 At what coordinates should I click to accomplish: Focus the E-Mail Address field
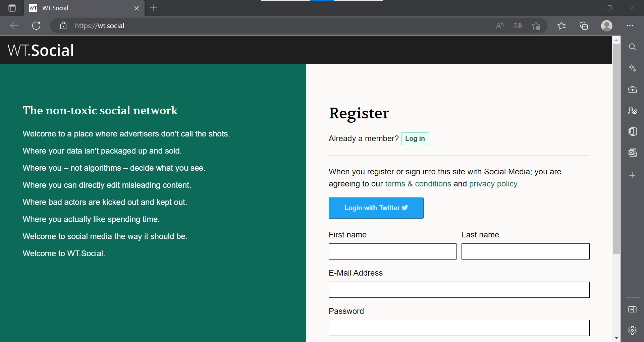(x=459, y=290)
